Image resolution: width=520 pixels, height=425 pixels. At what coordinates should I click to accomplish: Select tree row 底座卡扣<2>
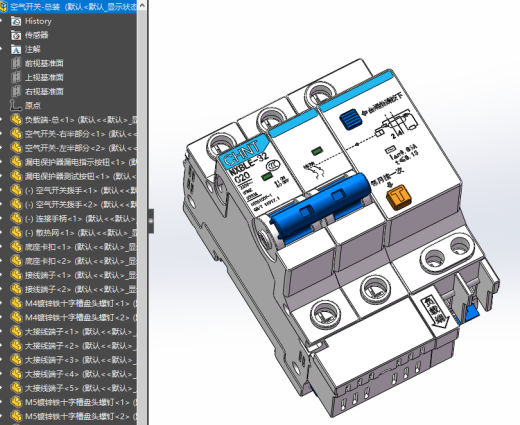(68, 261)
